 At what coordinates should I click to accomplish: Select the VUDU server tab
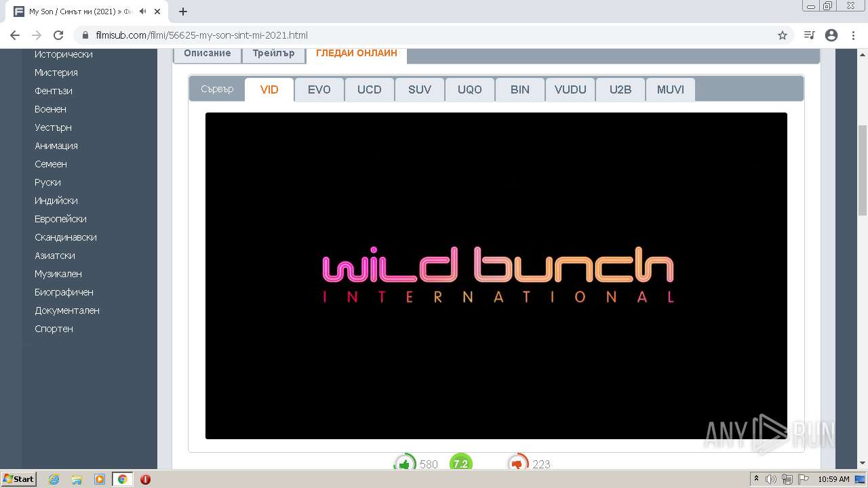click(570, 89)
